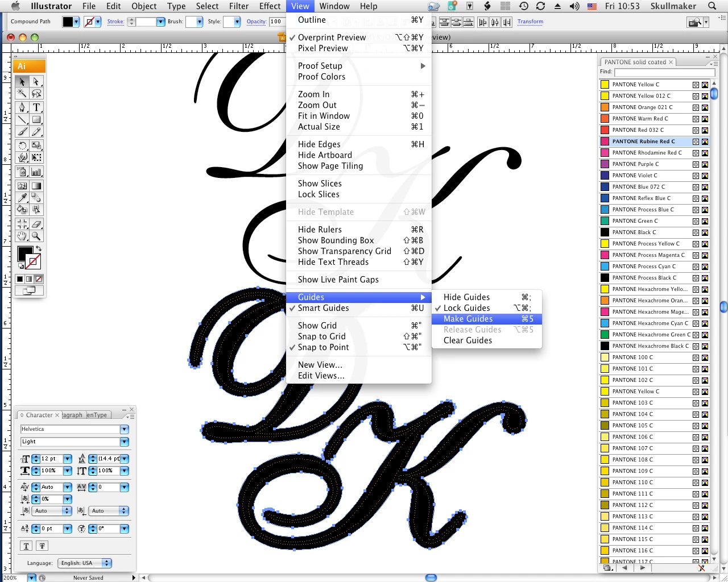This screenshot has height=582, width=728.
Task: Select the Rectangle tool
Action: (36, 119)
